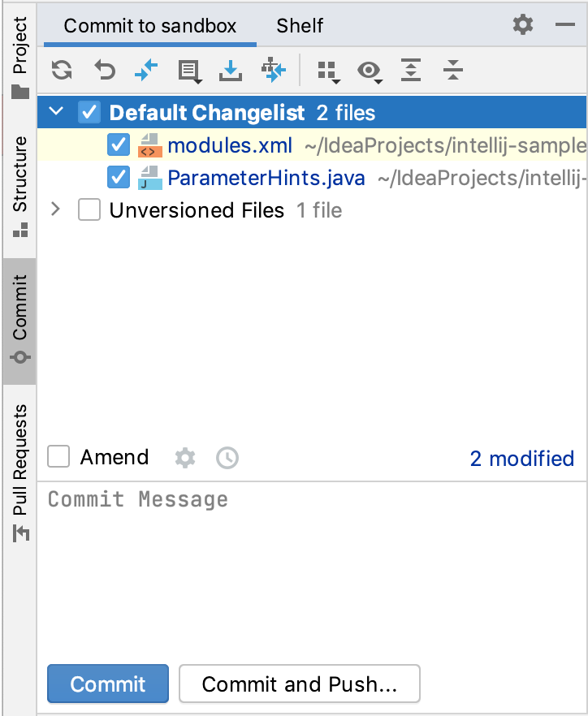Uncheck the modules.xml file checkbox

point(119,144)
